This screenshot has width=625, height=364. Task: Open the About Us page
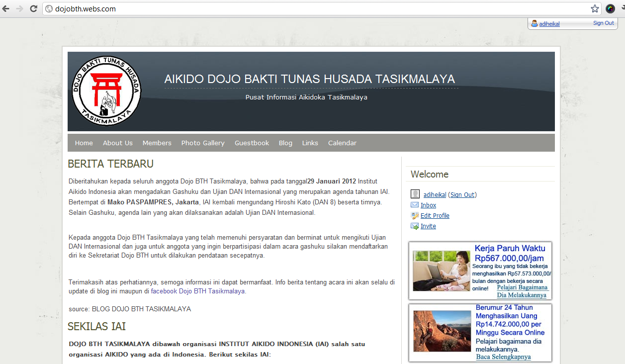[118, 143]
